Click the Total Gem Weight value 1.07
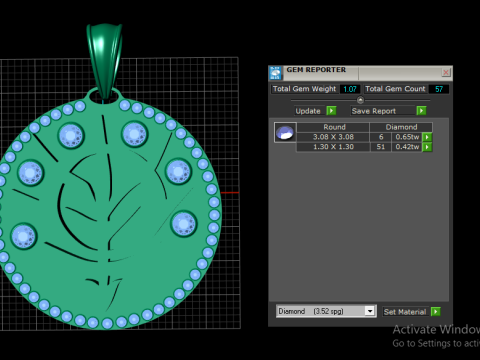The image size is (480, 360). click(x=350, y=89)
